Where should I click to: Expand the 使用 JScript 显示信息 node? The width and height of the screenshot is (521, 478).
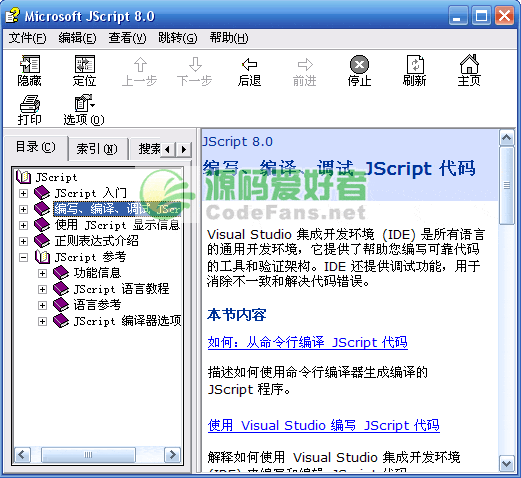[23, 225]
